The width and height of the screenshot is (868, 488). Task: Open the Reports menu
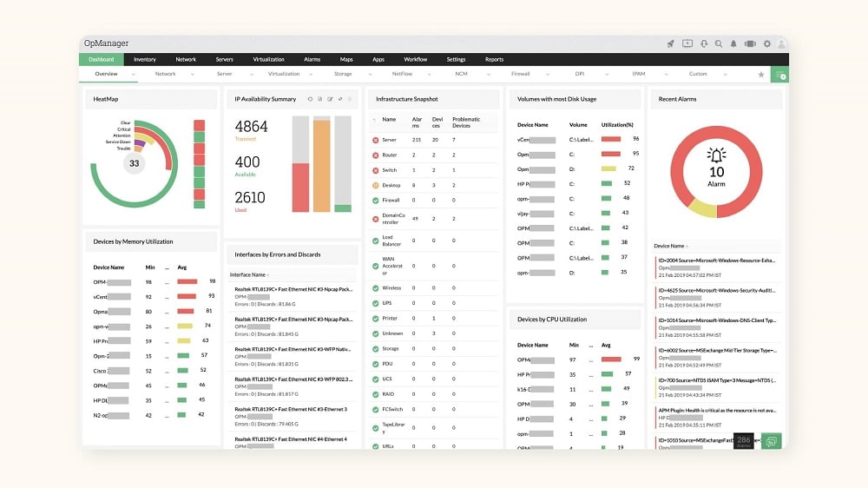tap(495, 59)
